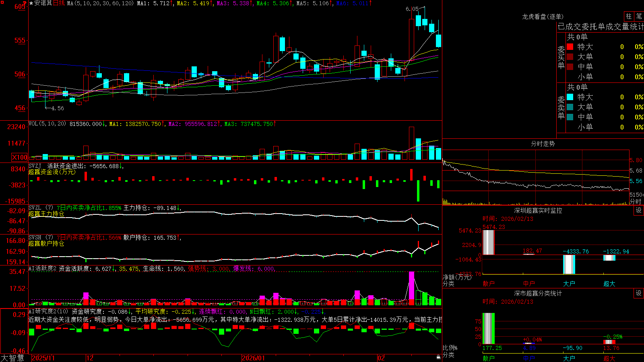
Task: Switch to 柱 bar view in 龙虎看盘
Action: point(629,16)
